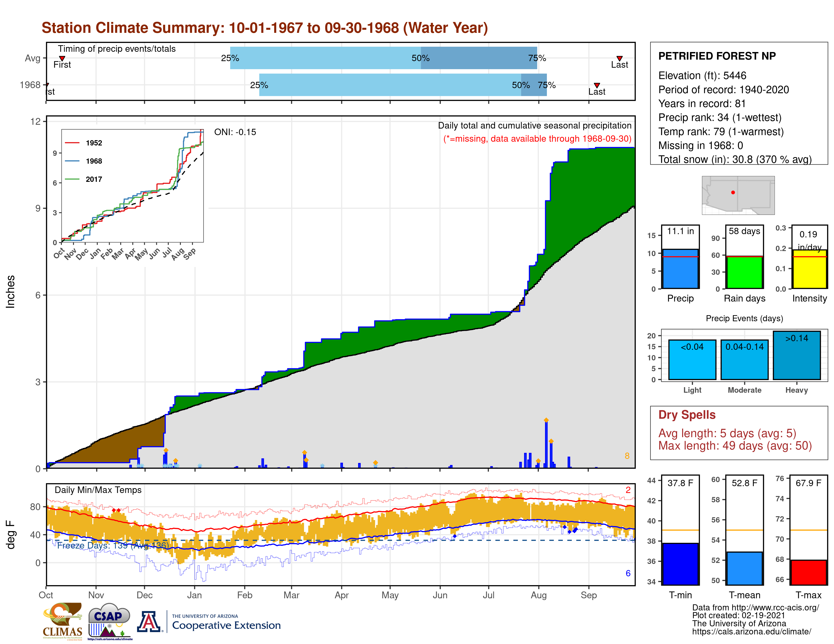This screenshot has width=834, height=644.
Task: Click the 58 days rain days value
Action: [x=744, y=231]
